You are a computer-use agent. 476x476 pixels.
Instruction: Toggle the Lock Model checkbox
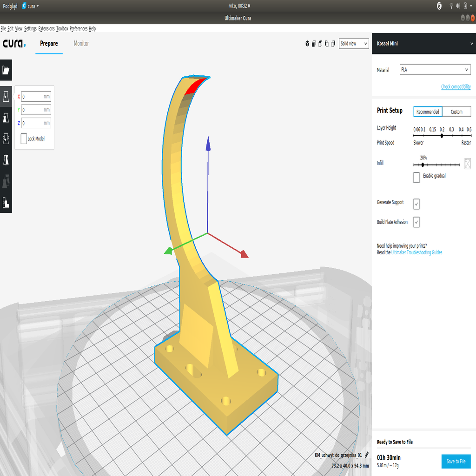click(x=24, y=139)
